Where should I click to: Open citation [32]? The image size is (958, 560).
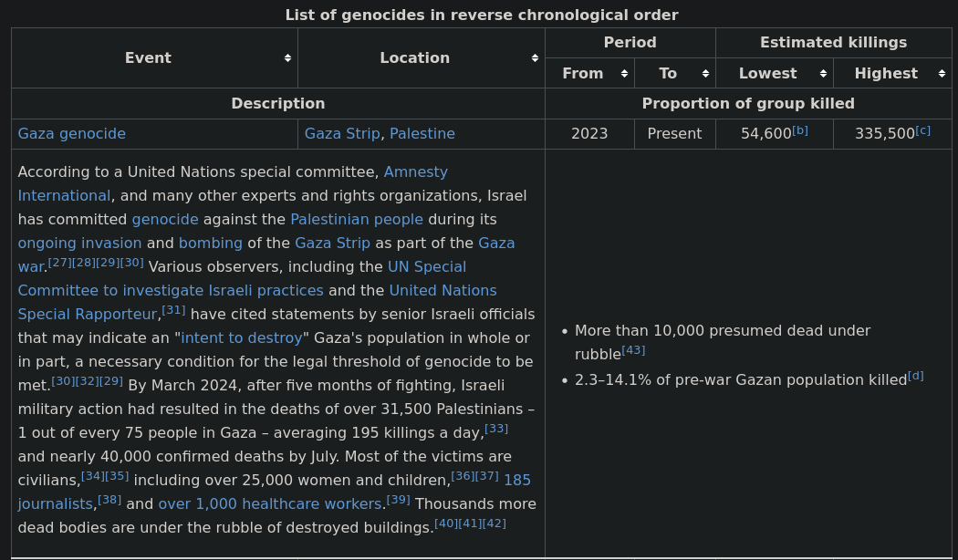tap(88, 381)
